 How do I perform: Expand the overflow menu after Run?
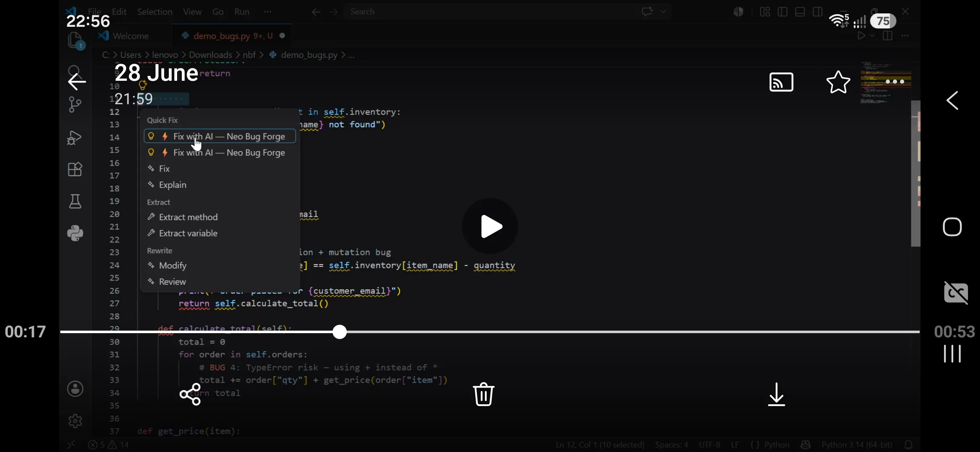pos(268,12)
